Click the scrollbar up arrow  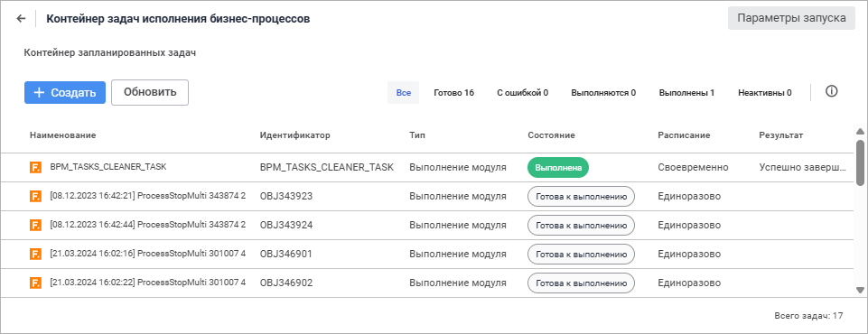coord(860,132)
